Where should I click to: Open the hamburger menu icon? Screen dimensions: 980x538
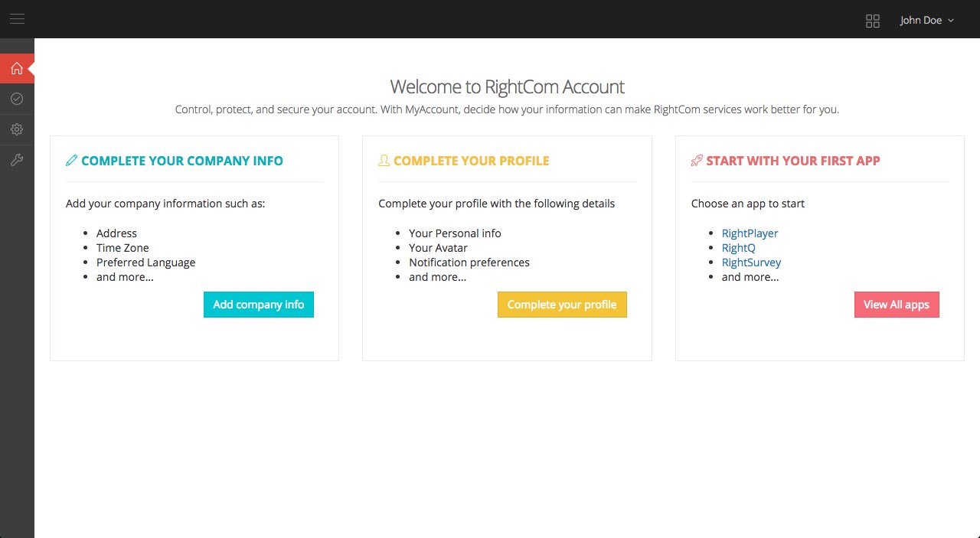tap(17, 19)
